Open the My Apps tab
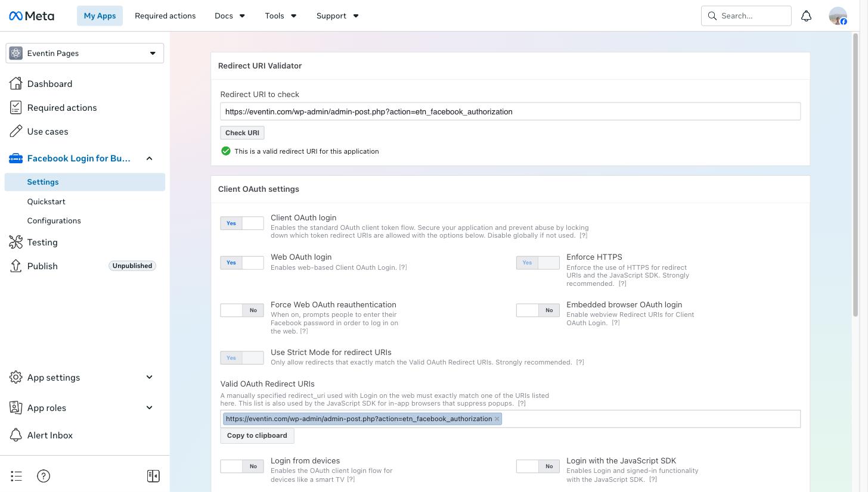Image resolution: width=868 pixels, height=492 pixels. [x=100, y=16]
